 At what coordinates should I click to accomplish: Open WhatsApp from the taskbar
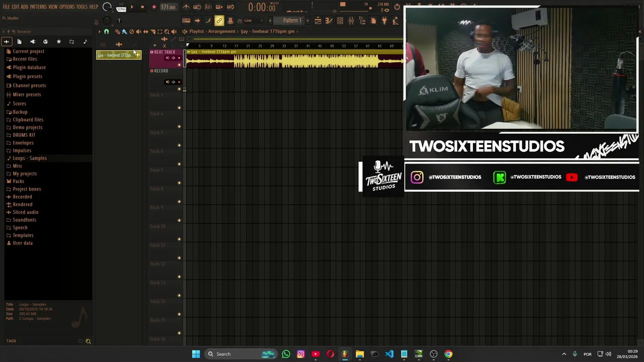286,354
